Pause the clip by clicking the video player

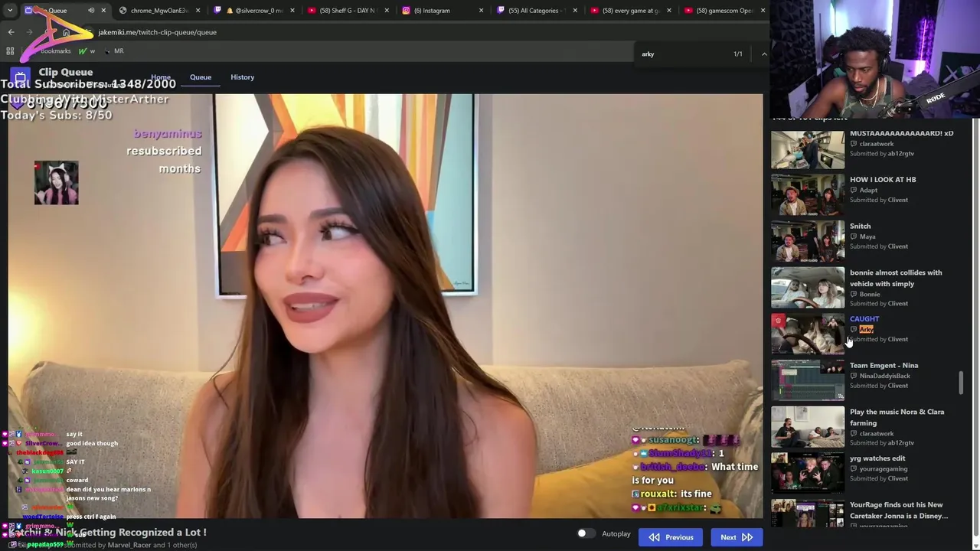[386, 306]
